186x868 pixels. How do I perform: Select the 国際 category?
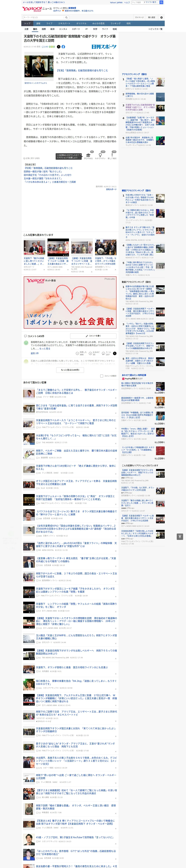(44, 29)
